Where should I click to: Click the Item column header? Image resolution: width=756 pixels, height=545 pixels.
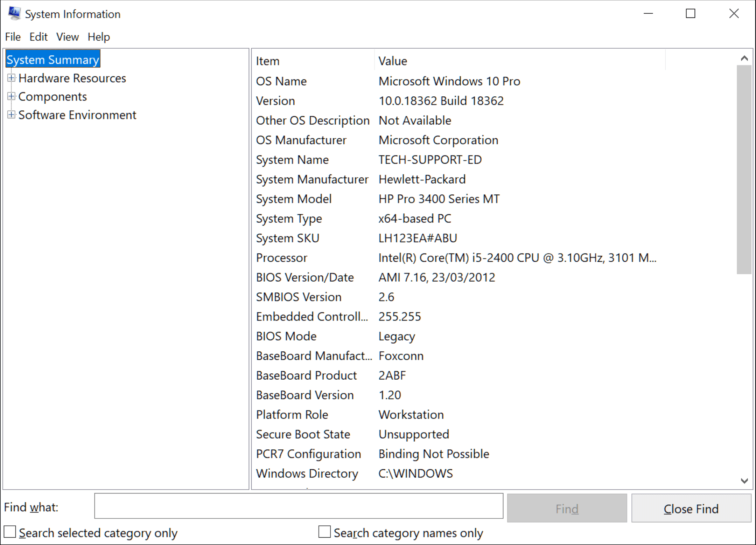pyautogui.click(x=313, y=61)
